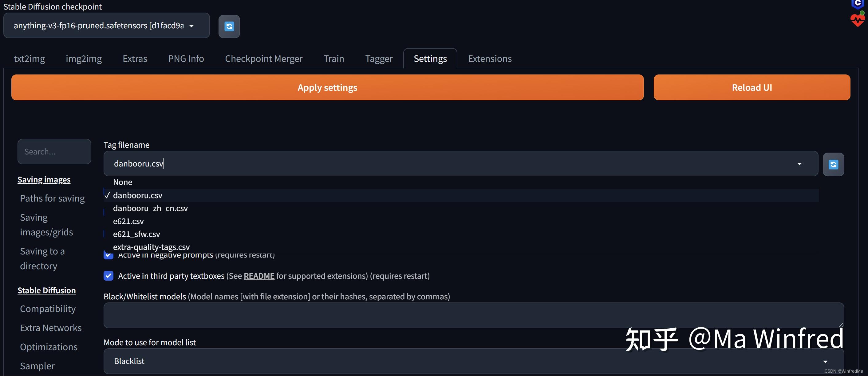
Task: Select danbooru_zh_cn.csv from the list
Action: tap(150, 208)
